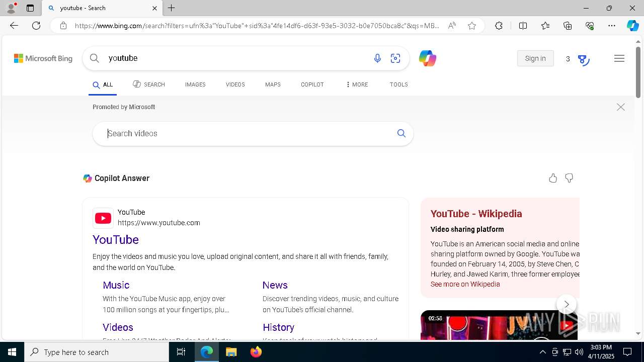Go to Microsoft Bing home logo
The height and width of the screenshot is (362, 644).
tap(43, 58)
